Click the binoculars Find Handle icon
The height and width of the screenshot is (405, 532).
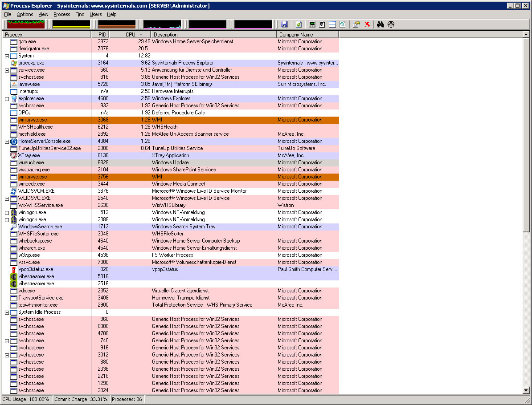pos(381,24)
